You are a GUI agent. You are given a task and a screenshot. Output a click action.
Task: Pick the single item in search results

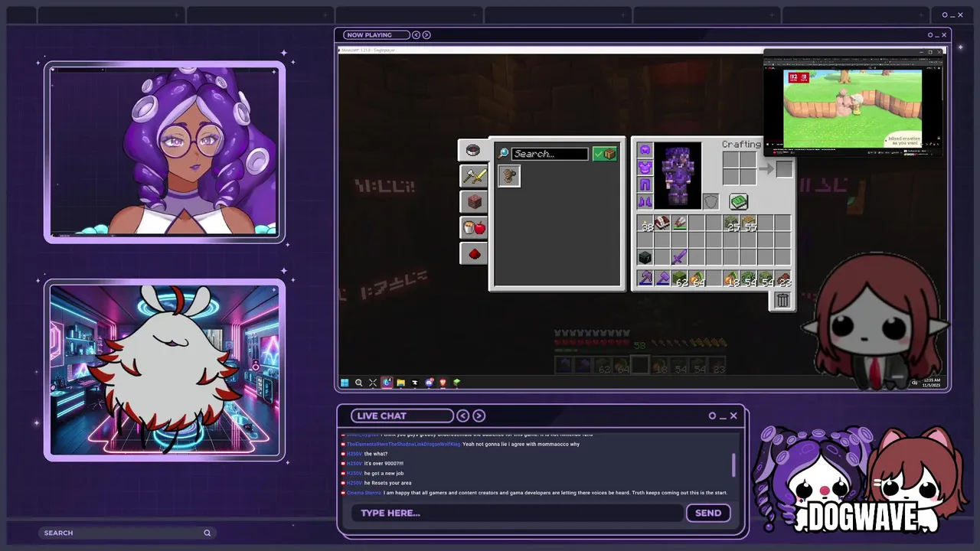(508, 176)
